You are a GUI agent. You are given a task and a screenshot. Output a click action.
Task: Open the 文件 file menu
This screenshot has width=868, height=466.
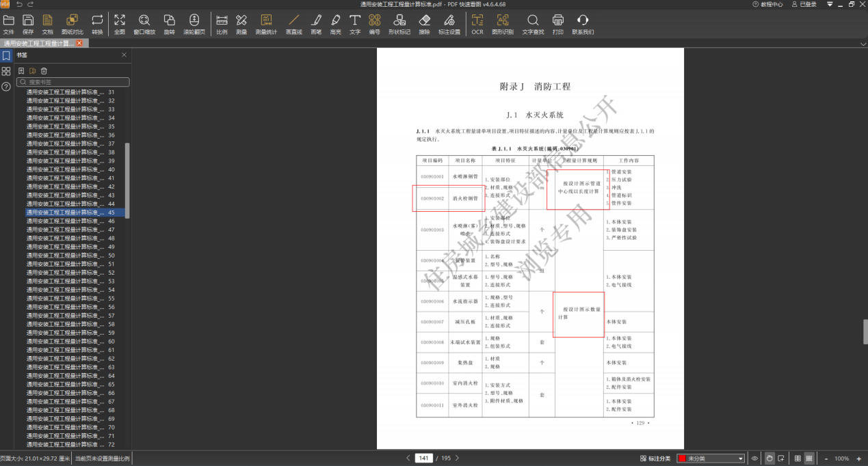9,22
